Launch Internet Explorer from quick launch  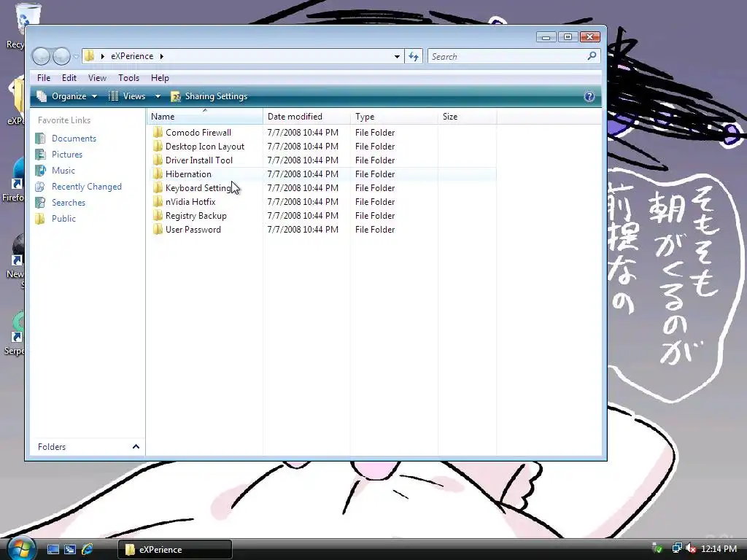[88, 550]
